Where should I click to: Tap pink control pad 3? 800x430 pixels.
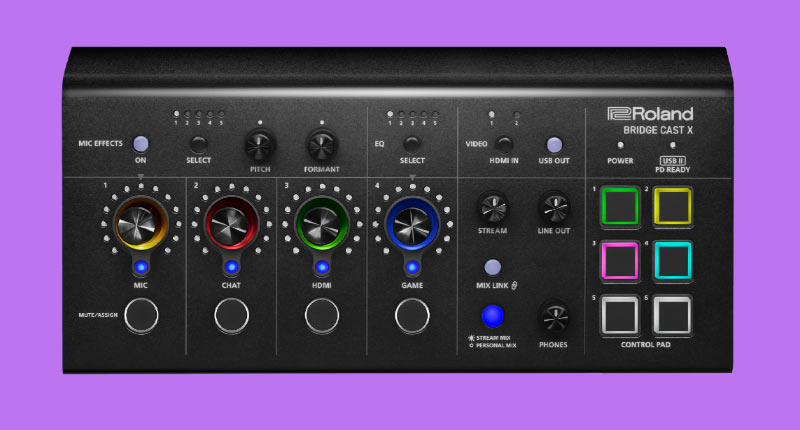click(620, 261)
